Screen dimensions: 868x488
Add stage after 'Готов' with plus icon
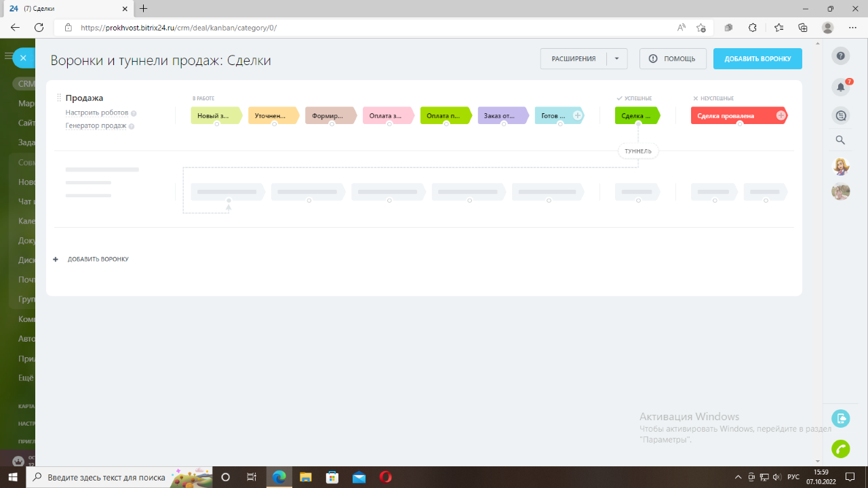578,116
